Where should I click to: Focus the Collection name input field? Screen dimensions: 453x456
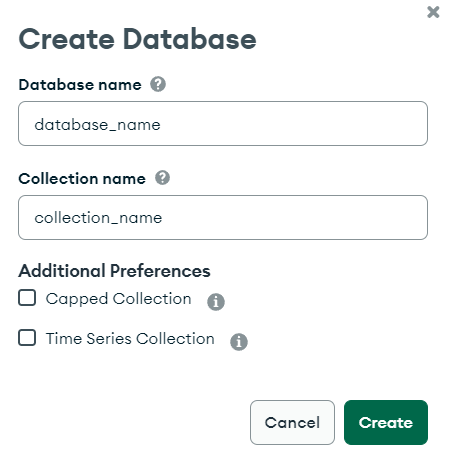click(223, 217)
